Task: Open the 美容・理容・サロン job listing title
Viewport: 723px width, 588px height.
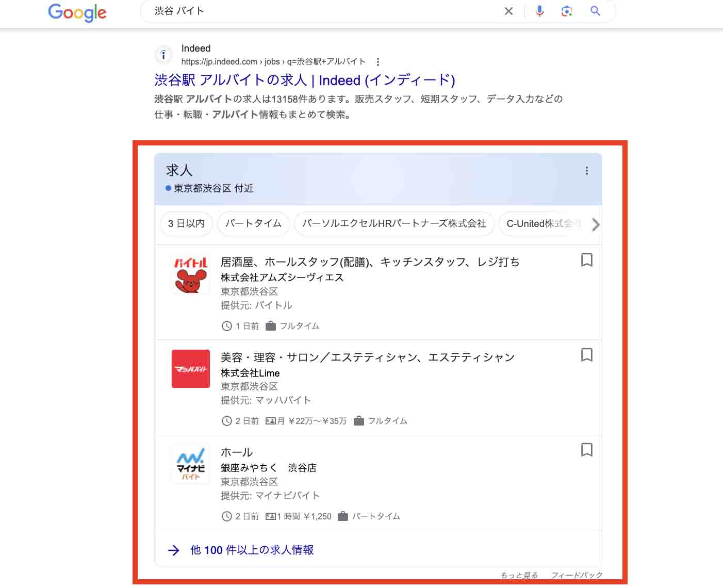Action: [368, 357]
